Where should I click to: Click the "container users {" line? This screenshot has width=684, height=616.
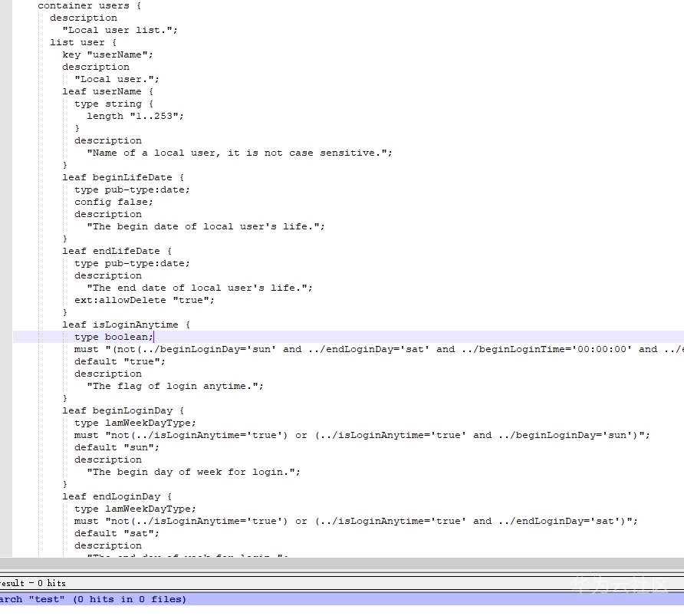coord(90,5)
